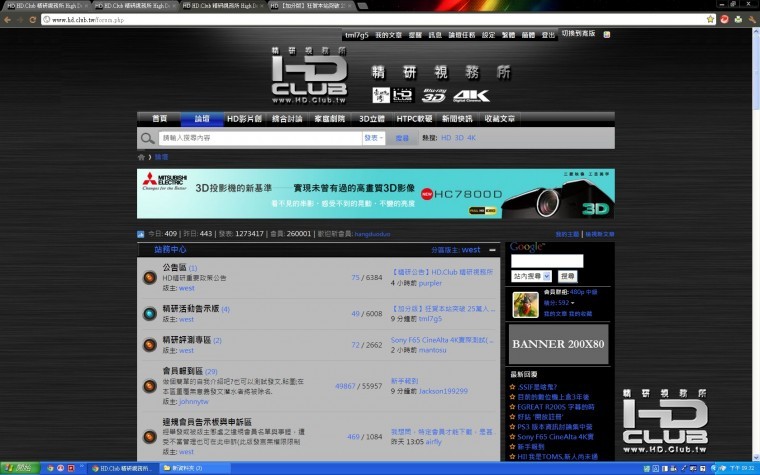760x475 pixels.
Task: Click the browser back arrow
Action: point(7,20)
